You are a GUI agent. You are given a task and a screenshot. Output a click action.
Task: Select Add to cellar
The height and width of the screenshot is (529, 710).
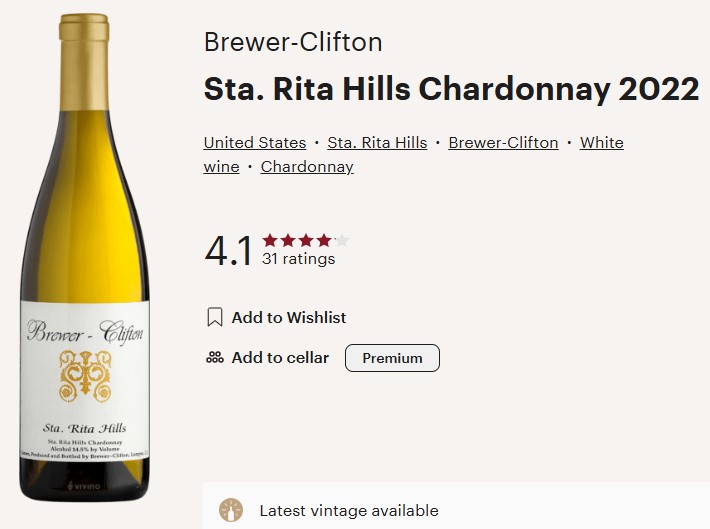tap(280, 358)
